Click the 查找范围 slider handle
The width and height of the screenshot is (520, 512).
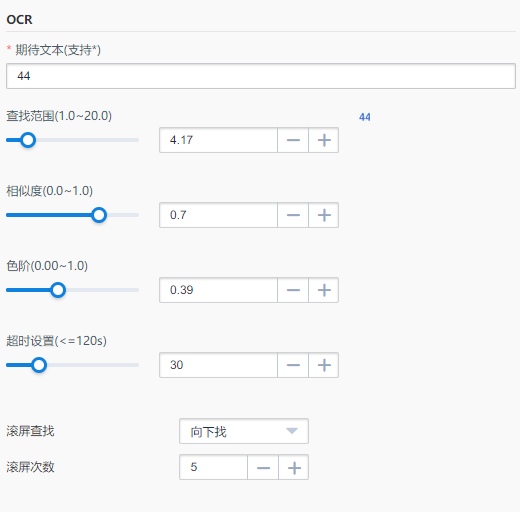click(x=28, y=140)
